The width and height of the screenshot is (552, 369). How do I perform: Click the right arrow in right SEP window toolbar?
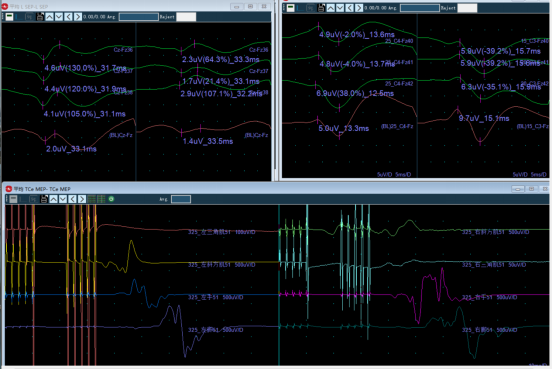coord(359,8)
